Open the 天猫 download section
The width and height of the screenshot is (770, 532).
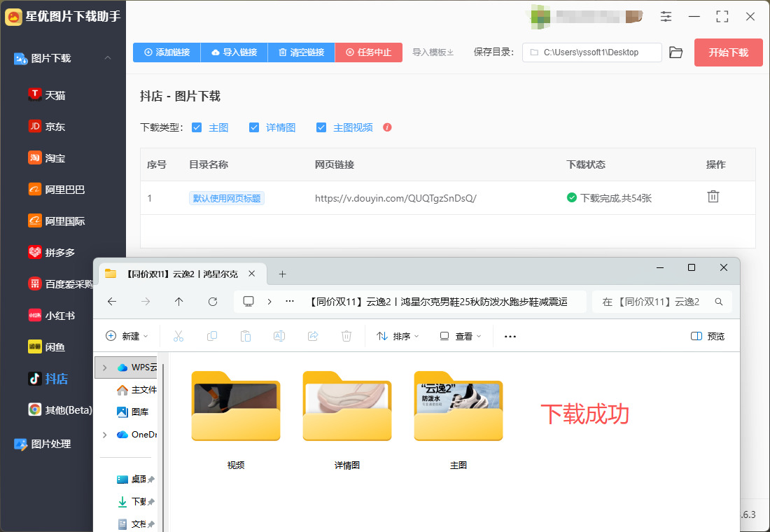point(47,94)
